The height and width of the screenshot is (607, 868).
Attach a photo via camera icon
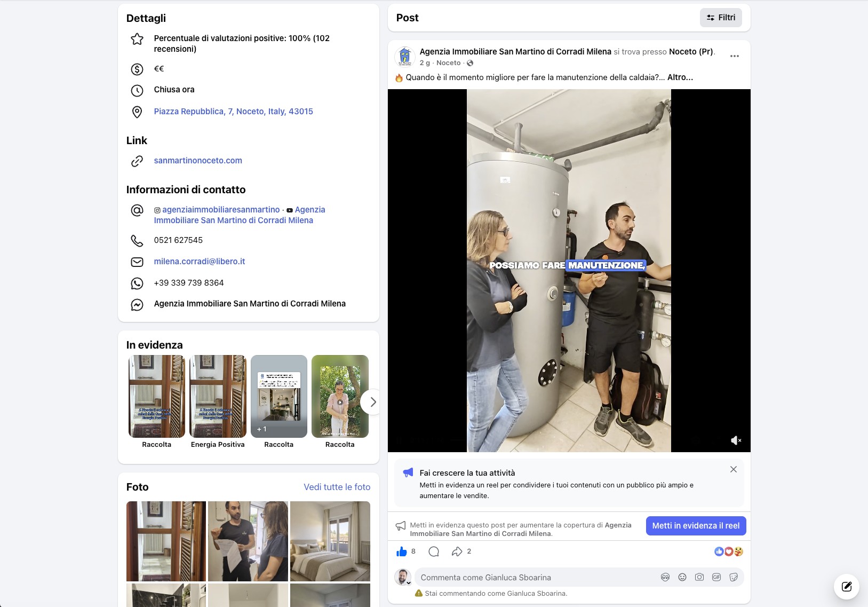[x=699, y=577]
